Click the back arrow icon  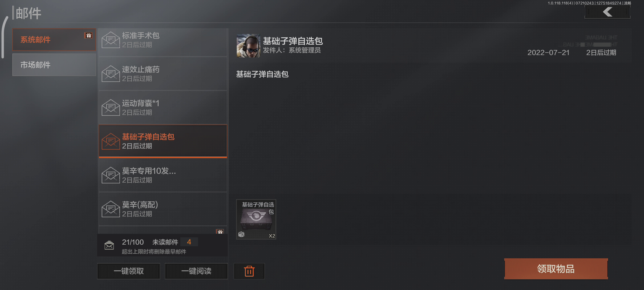tap(608, 12)
